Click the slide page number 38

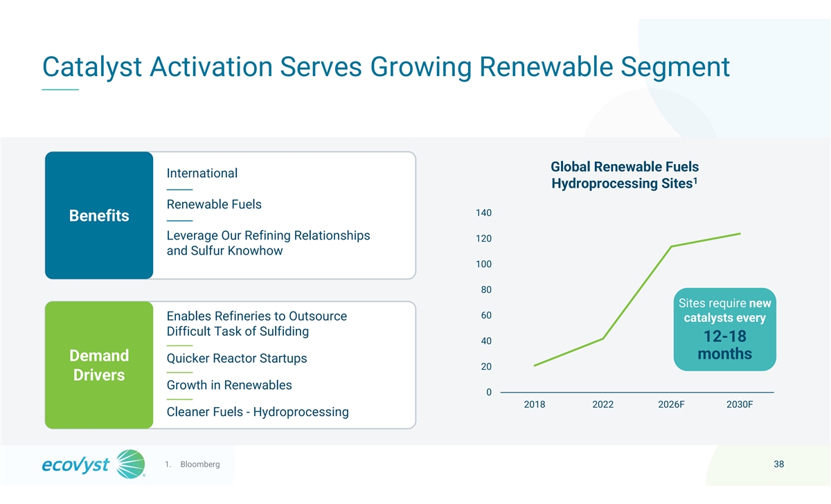pos(778,464)
